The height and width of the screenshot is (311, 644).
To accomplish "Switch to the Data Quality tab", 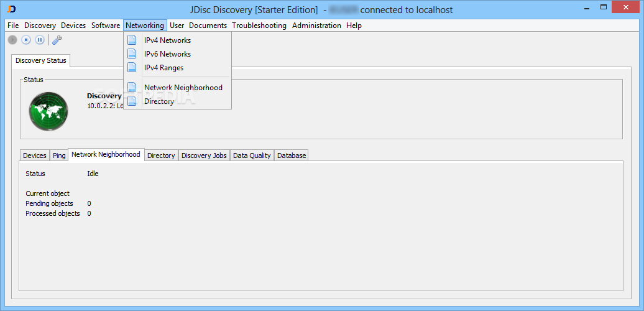I will point(252,155).
